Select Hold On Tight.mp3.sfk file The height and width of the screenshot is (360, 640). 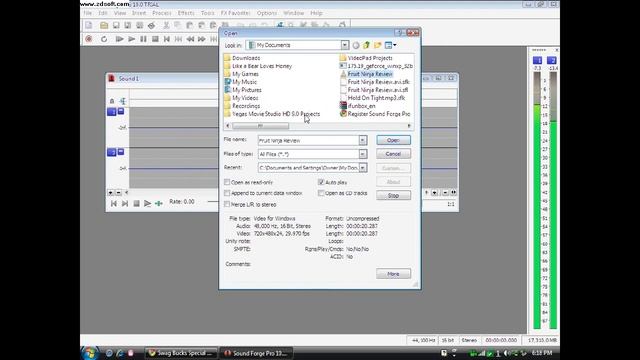372,98
